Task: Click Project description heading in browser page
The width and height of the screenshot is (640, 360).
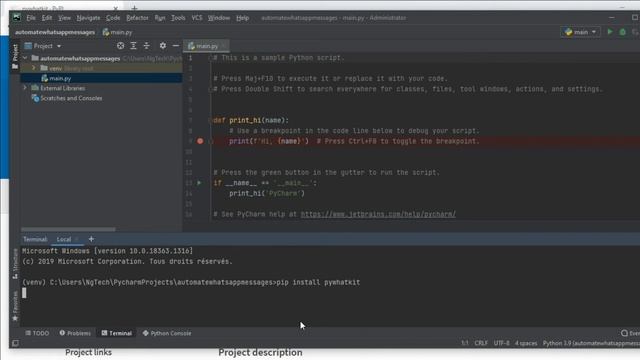Action: pyautogui.click(x=260, y=352)
